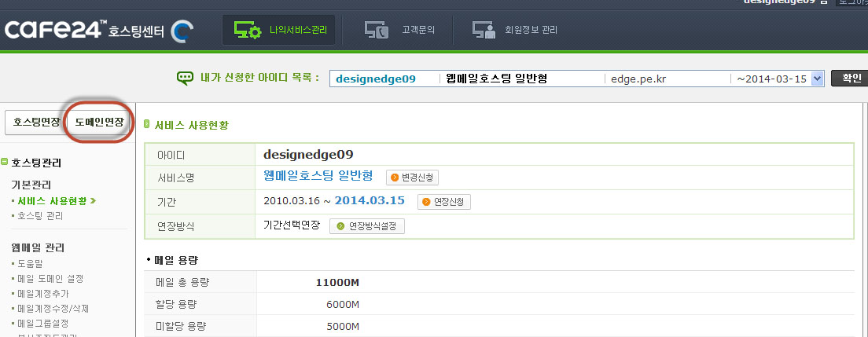Collapse the 호스팅관리 sidebar section
Image resolution: width=868 pixels, height=337 pixels.
(x=6, y=163)
